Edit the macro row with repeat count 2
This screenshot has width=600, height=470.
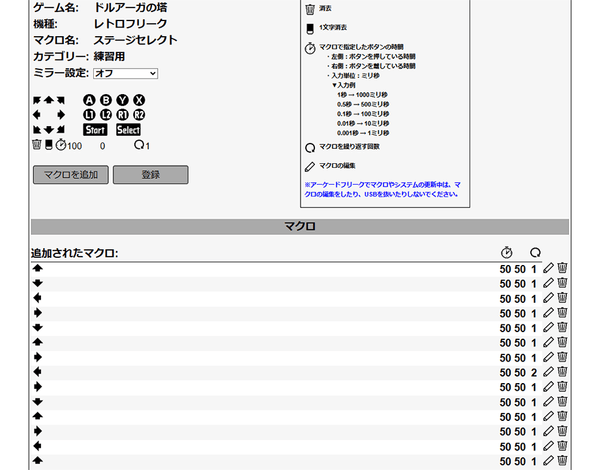pos(548,372)
